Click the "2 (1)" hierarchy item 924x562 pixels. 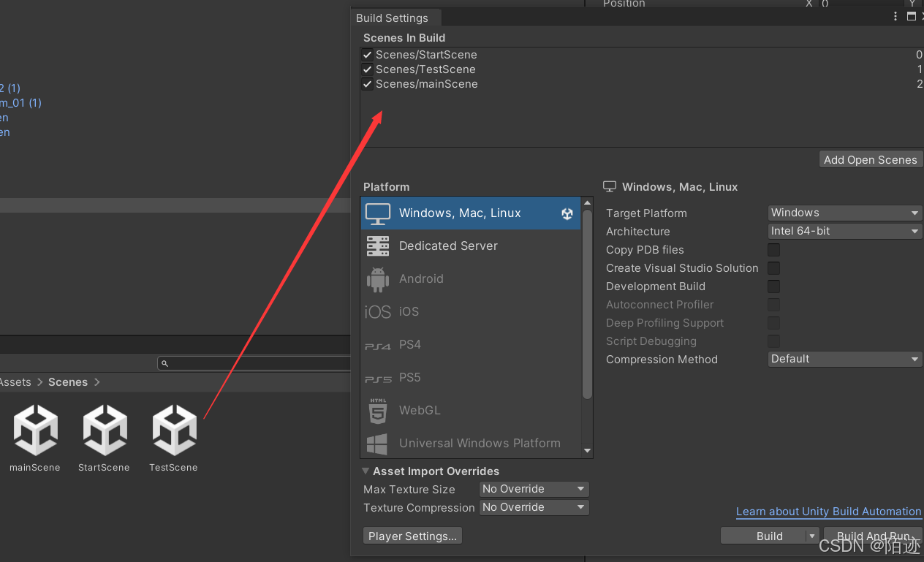tap(10, 88)
